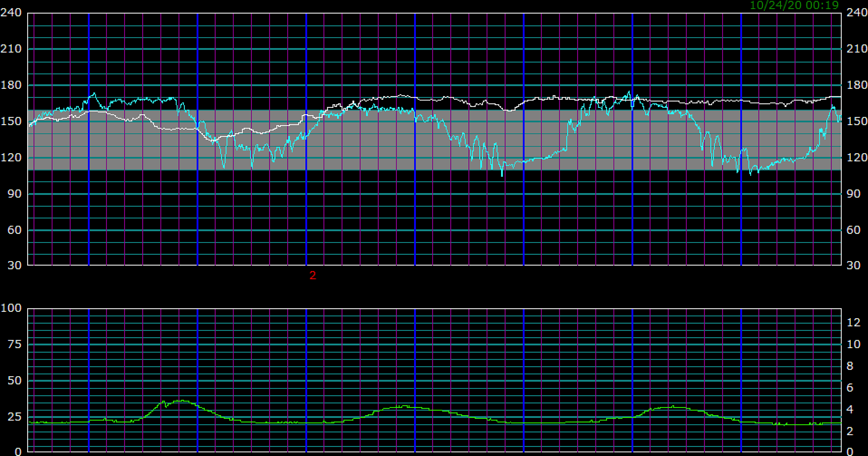Click the 100 label on contraction chart axis

(x=11, y=308)
